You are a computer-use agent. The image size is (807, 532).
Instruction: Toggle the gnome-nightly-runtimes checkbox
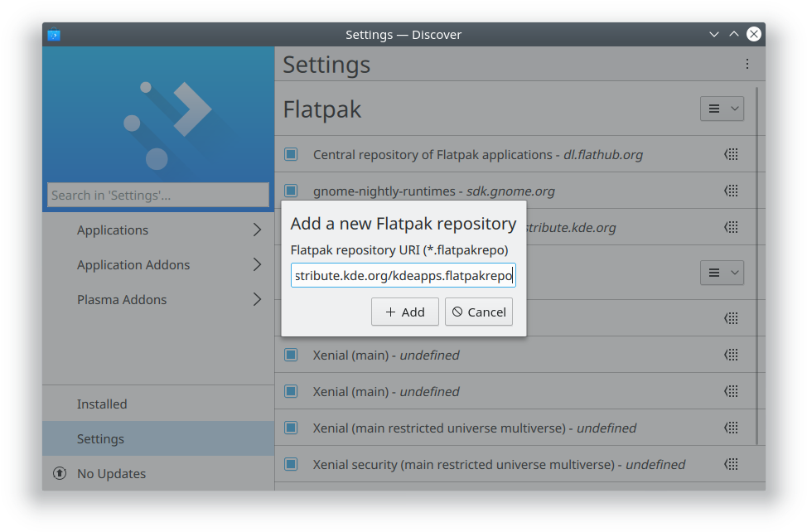pos(291,190)
